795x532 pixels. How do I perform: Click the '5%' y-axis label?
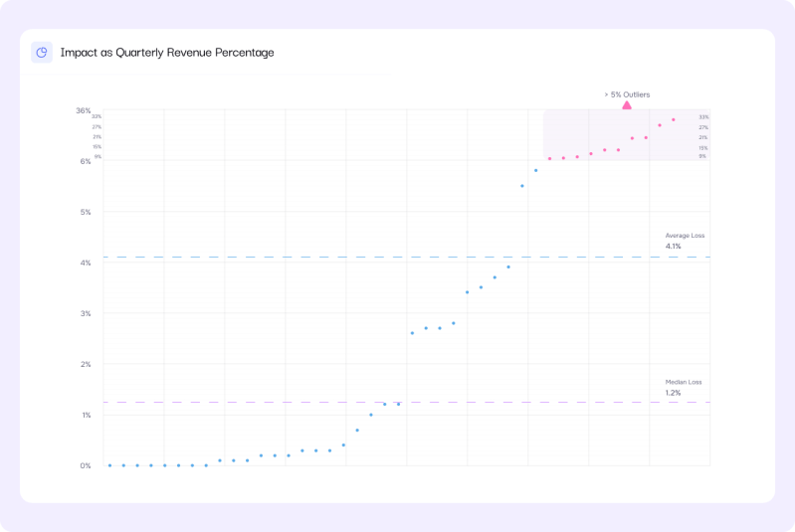[x=86, y=212]
